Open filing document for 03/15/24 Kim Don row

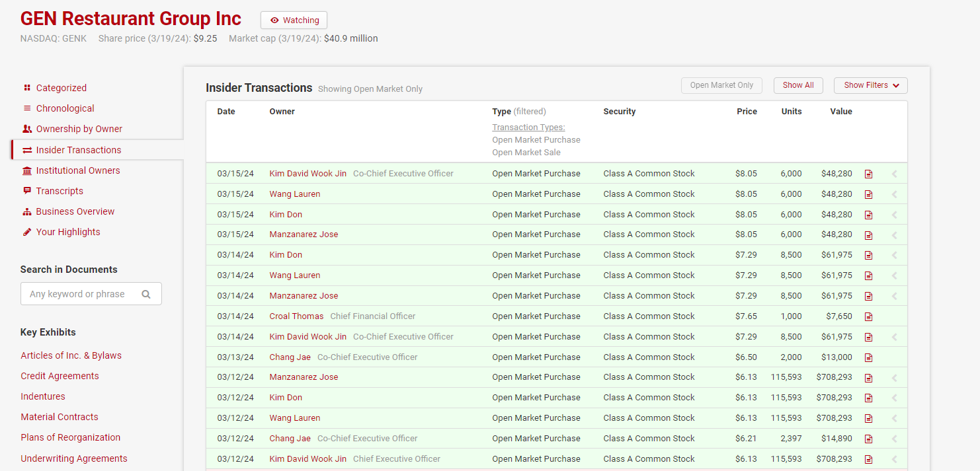click(x=868, y=215)
